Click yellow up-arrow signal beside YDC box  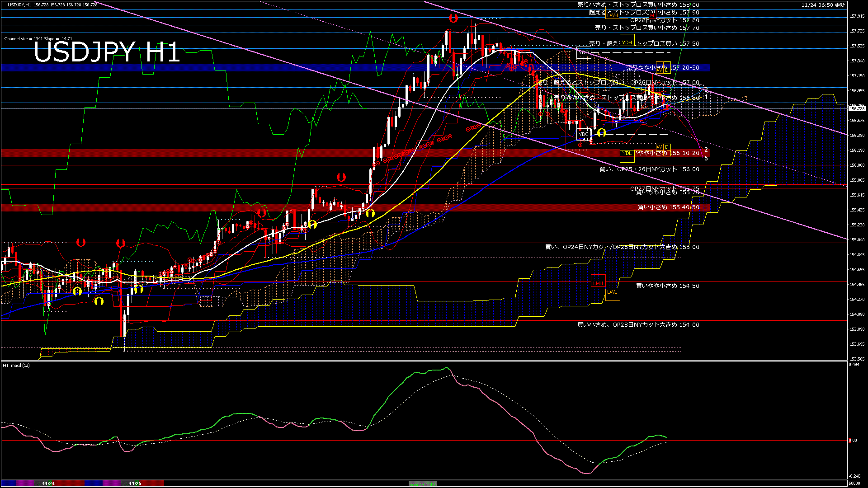pyautogui.click(x=601, y=133)
